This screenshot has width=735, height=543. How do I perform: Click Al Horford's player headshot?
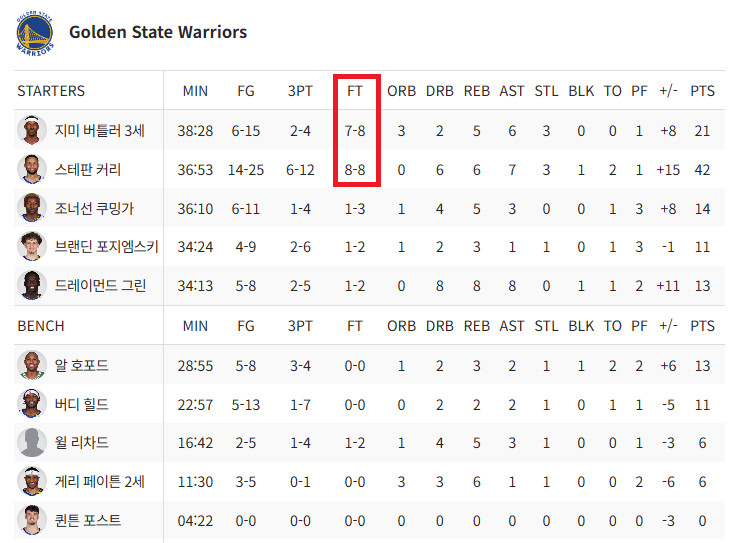32,365
